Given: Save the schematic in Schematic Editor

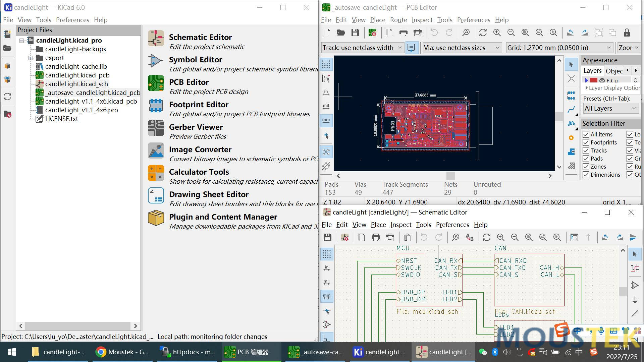Looking at the screenshot, I should click(x=328, y=237).
